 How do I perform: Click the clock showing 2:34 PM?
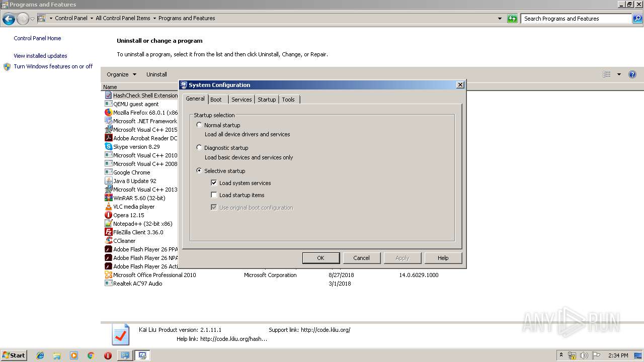click(x=618, y=355)
